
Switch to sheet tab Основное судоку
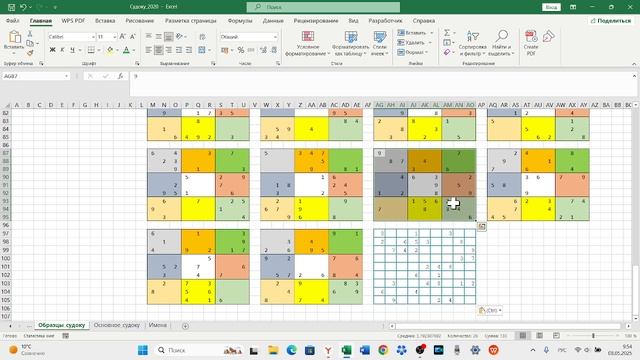click(117, 325)
